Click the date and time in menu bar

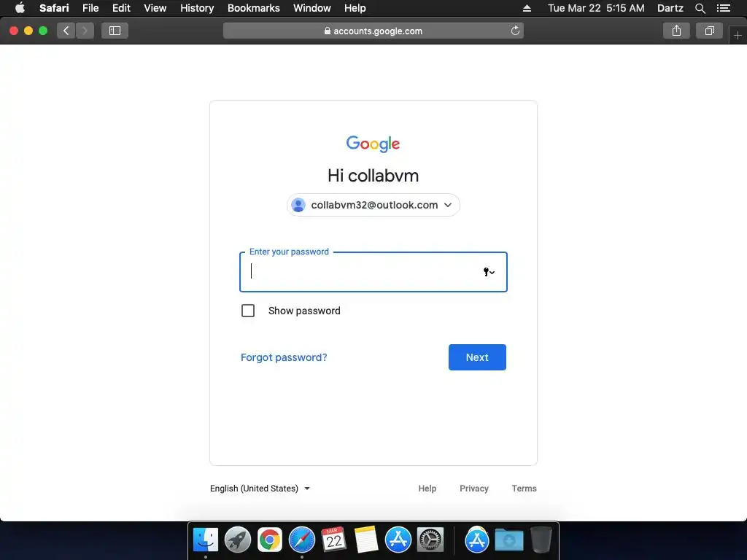tap(596, 8)
